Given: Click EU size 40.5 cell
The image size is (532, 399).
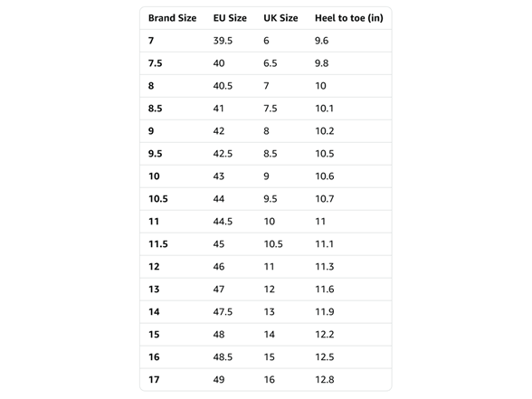Looking at the screenshot, I should pyautogui.click(x=223, y=86).
